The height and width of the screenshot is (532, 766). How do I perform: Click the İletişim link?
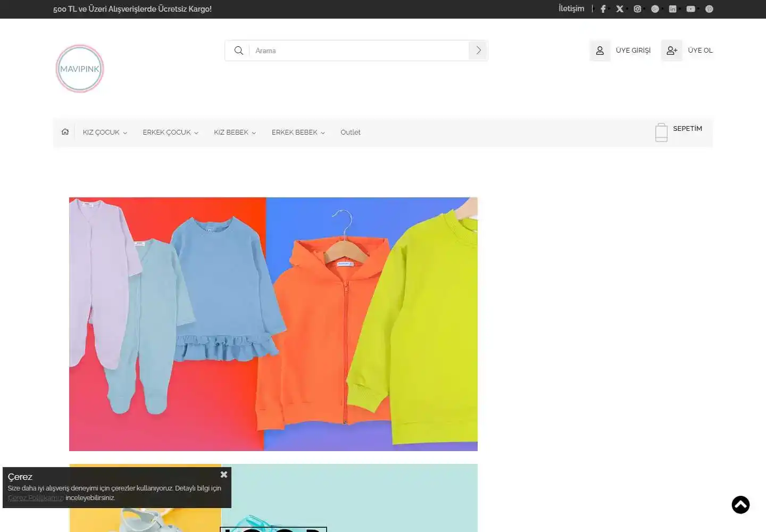pyautogui.click(x=571, y=9)
